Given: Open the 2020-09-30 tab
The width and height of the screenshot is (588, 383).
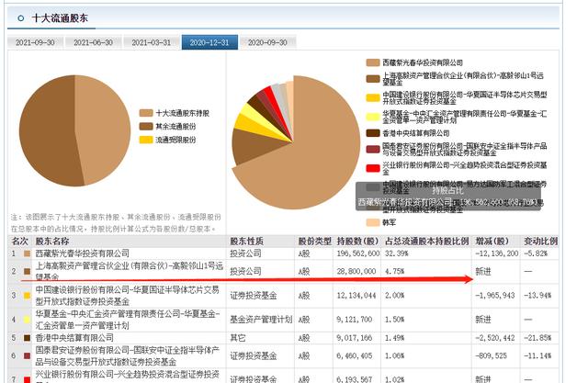Looking at the screenshot, I should coord(267,42).
